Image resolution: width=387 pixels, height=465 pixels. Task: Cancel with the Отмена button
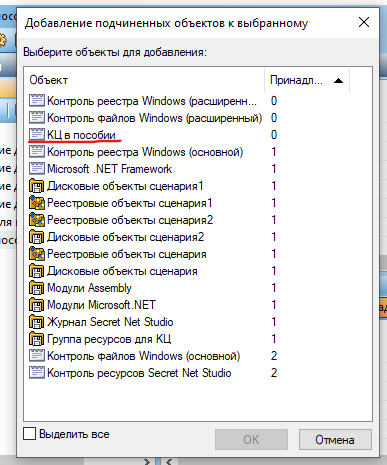point(335,439)
